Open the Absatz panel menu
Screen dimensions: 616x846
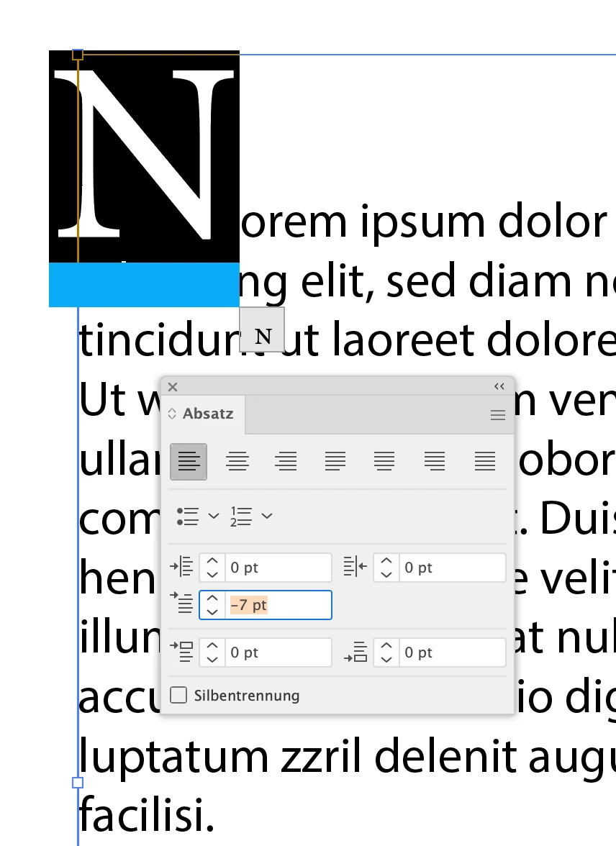(x=498, y=415)
